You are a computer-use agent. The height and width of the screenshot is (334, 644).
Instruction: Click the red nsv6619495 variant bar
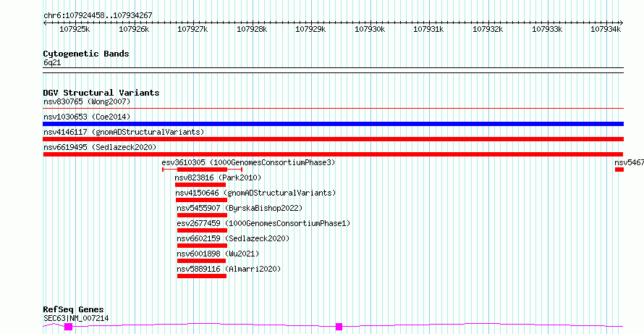334,154
